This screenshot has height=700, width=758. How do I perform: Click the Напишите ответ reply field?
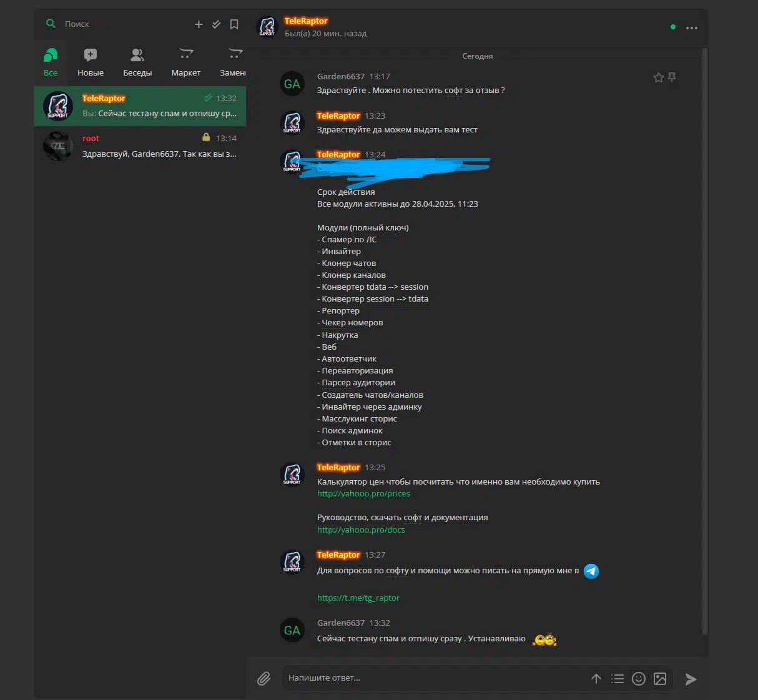tap(434, 678)
